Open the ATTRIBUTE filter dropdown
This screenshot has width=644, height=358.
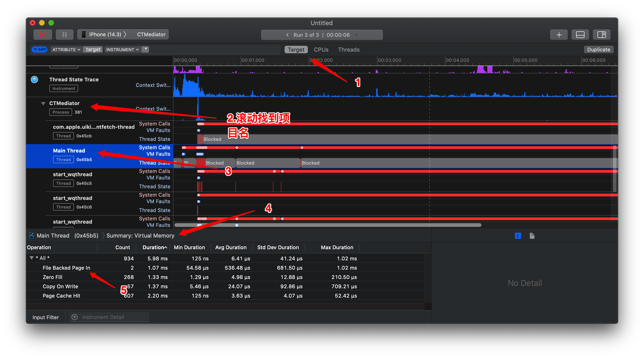click(66, 50)
